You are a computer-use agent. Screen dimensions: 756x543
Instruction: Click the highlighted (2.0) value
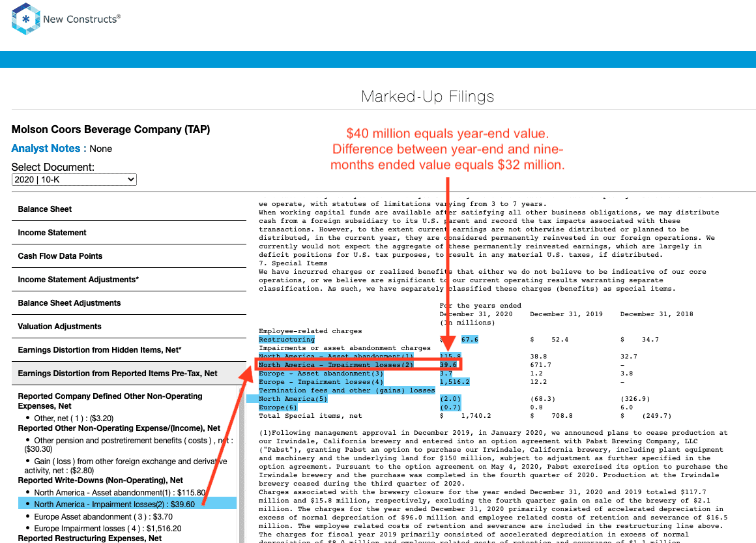click(450, 399)
